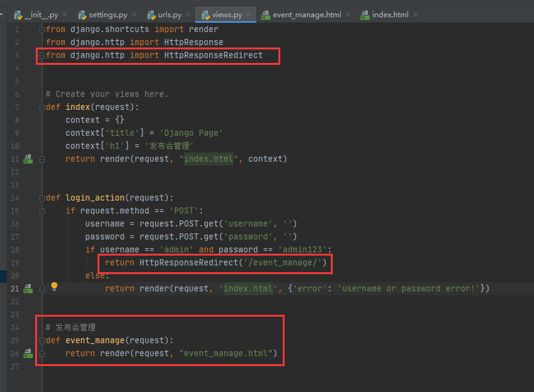534x392 pixels.
Task: Click line number 7 in the gutter
Action: [17, 107]
